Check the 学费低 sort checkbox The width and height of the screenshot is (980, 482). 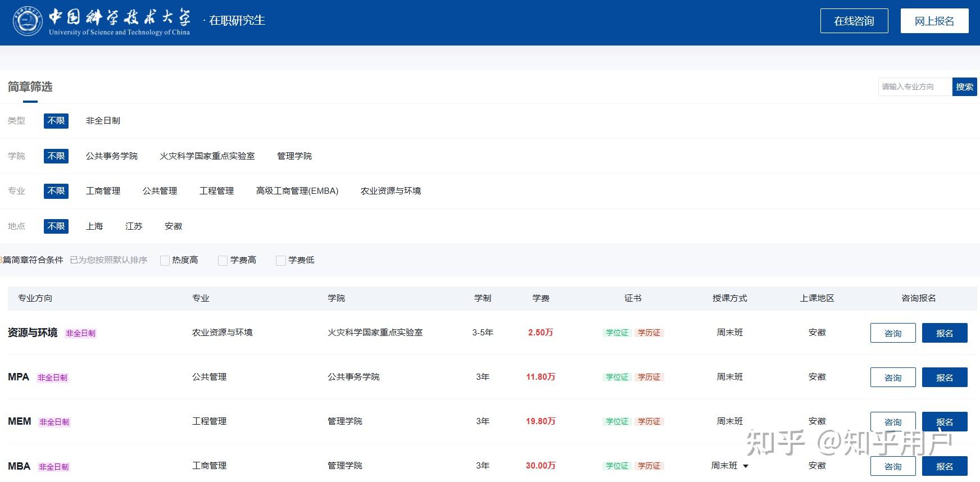point(281,260)
